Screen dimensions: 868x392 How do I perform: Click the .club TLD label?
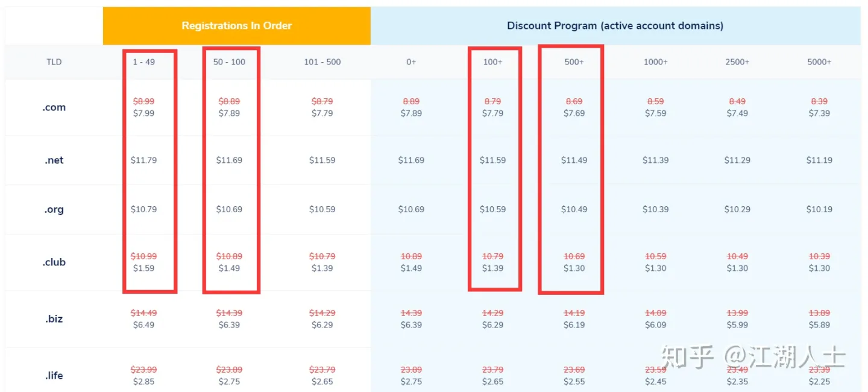(54, 262)
